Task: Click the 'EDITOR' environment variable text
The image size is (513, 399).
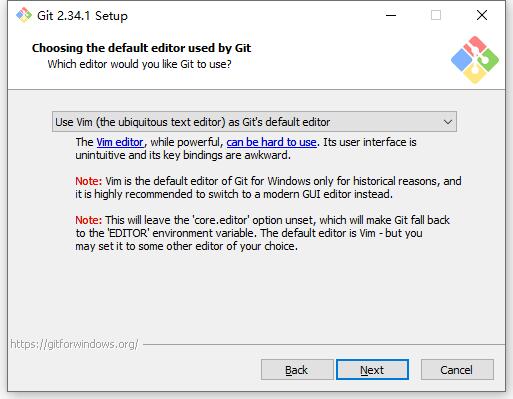Action: point(129,233)
